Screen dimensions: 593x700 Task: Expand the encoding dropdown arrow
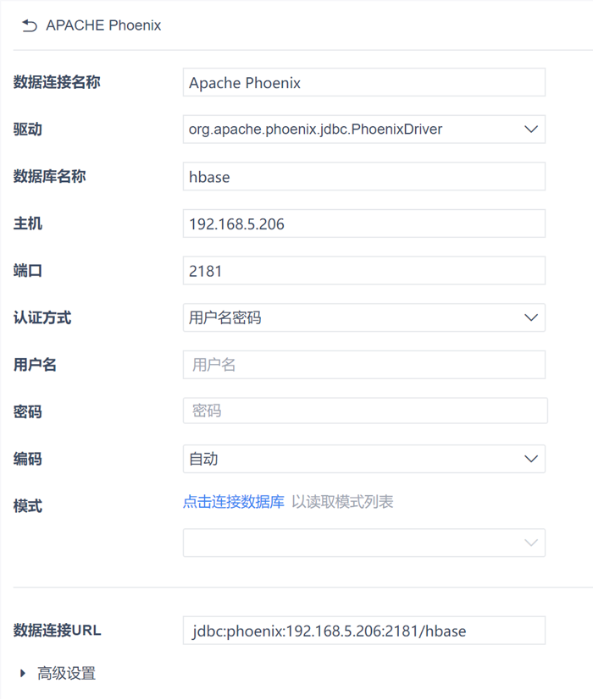[531, 459]
